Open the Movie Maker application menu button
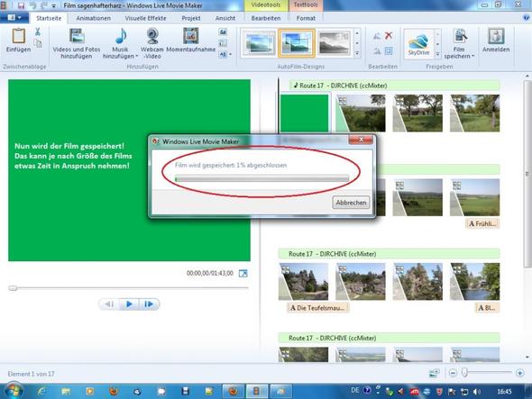Viewport: 532px width, 399px height. point(14,18)
